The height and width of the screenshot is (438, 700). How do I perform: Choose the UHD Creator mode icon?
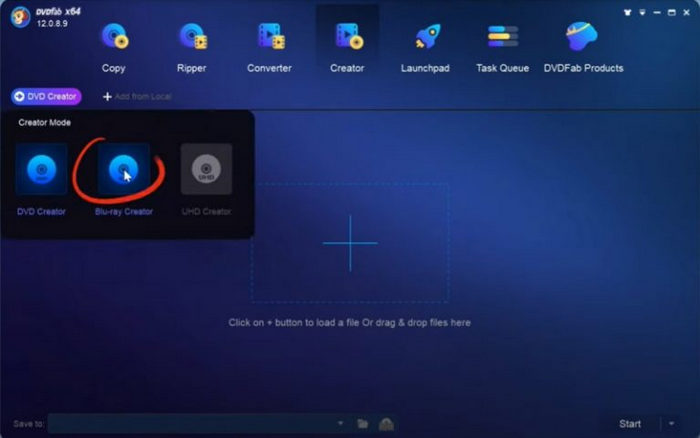pyautogui.click(x=206, y=169)
